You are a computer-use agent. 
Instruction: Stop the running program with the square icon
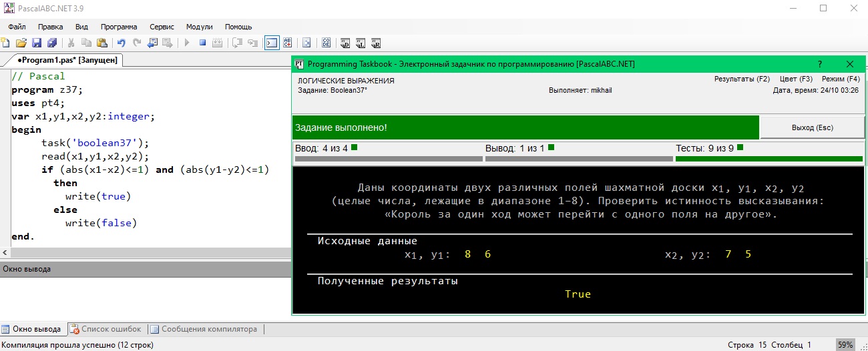click(202, 43)
